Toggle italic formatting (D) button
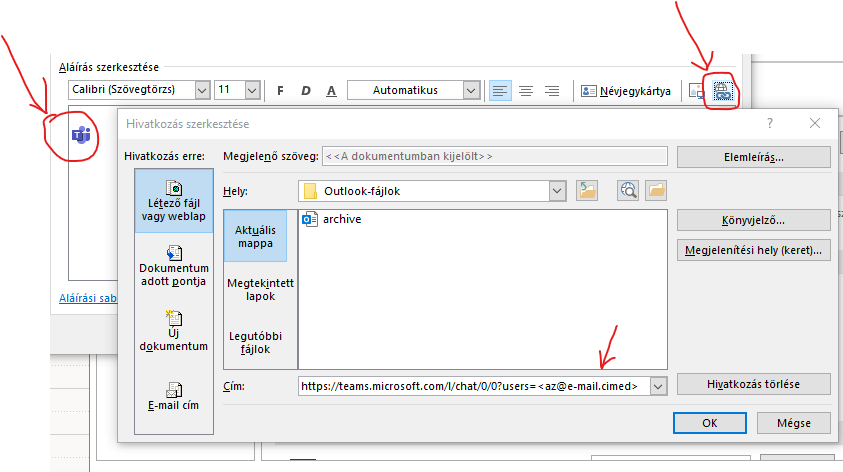 tap(306, 90)
